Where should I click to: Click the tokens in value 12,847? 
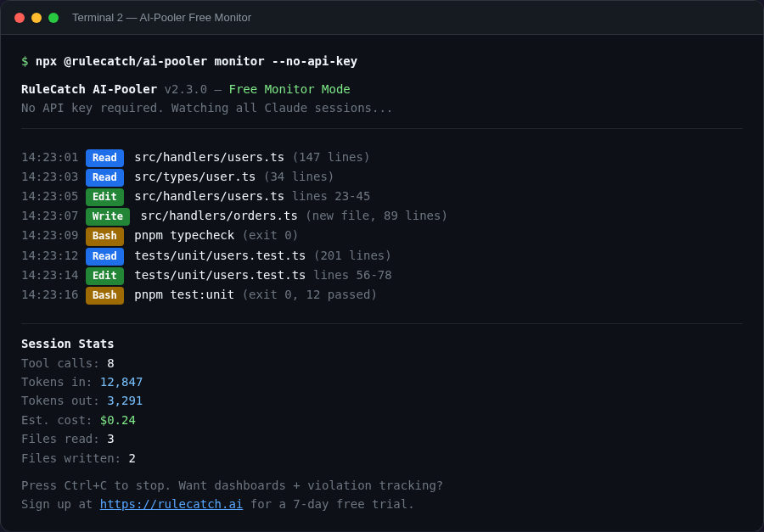(121, 382)
